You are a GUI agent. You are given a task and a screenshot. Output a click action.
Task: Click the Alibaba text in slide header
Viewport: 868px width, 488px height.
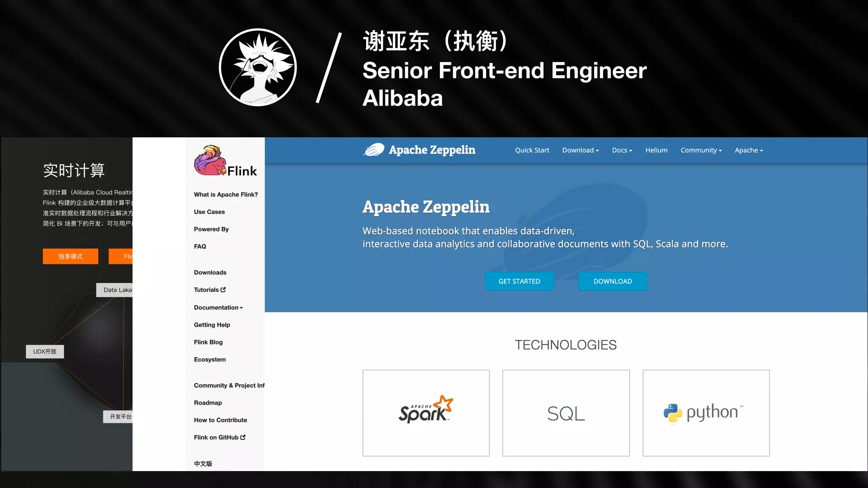coord(403,98)
